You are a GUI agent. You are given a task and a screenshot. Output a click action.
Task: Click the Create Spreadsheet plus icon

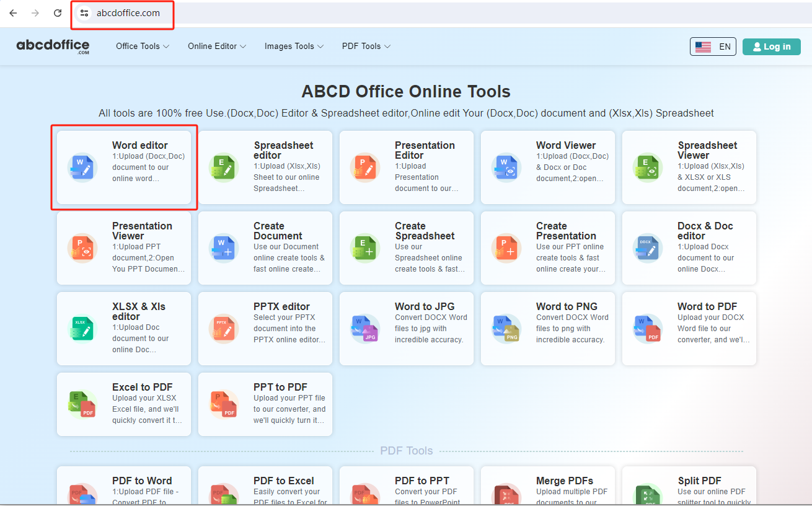365,248
